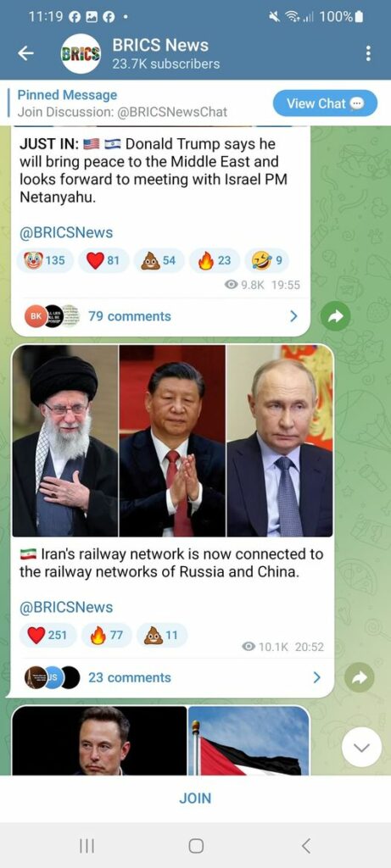Image resolution: width=391 pixels, height=868 pixels.
Task: Open the three-leader photo collage
Action: pyautogui.click(x=172, y=441)
